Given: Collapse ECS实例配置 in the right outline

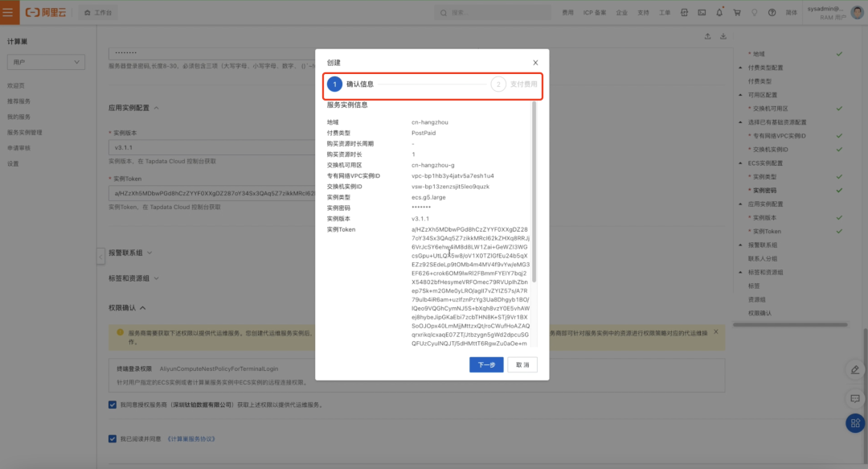Looking at the screenshot, I should tap(740, 163).
